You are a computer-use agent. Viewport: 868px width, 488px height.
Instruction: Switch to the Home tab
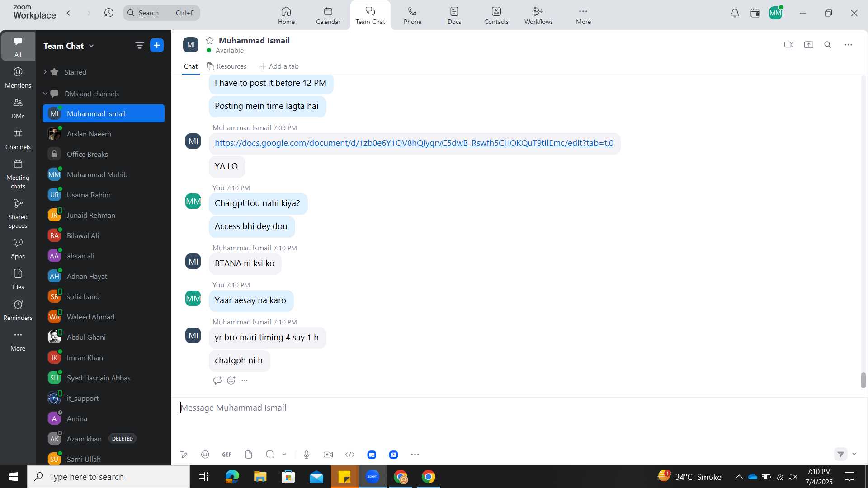tap(286, 15)
